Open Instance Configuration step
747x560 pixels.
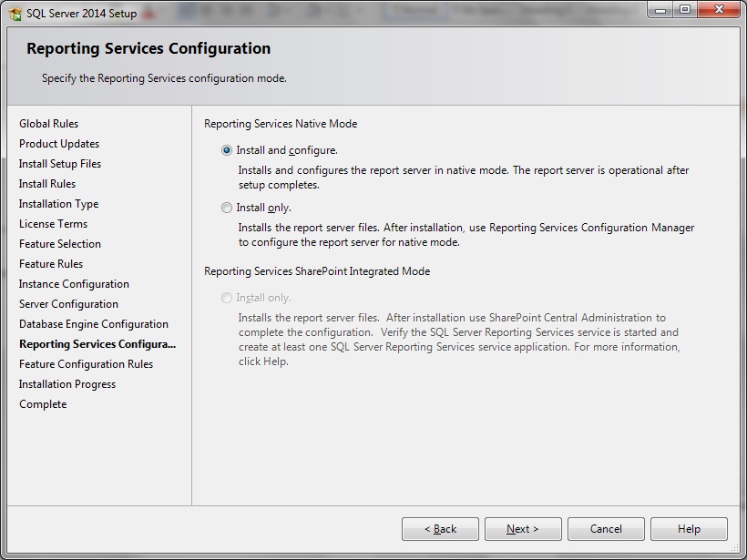click(74, 284)
